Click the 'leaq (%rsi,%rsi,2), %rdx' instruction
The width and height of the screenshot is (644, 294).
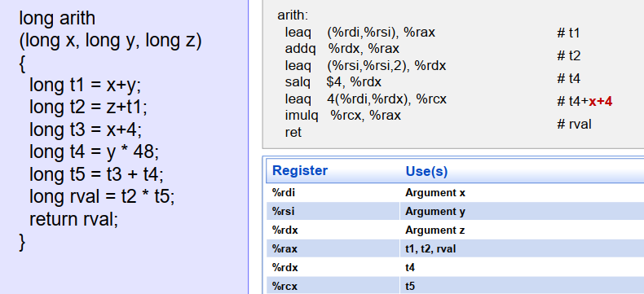click(365, 66)
